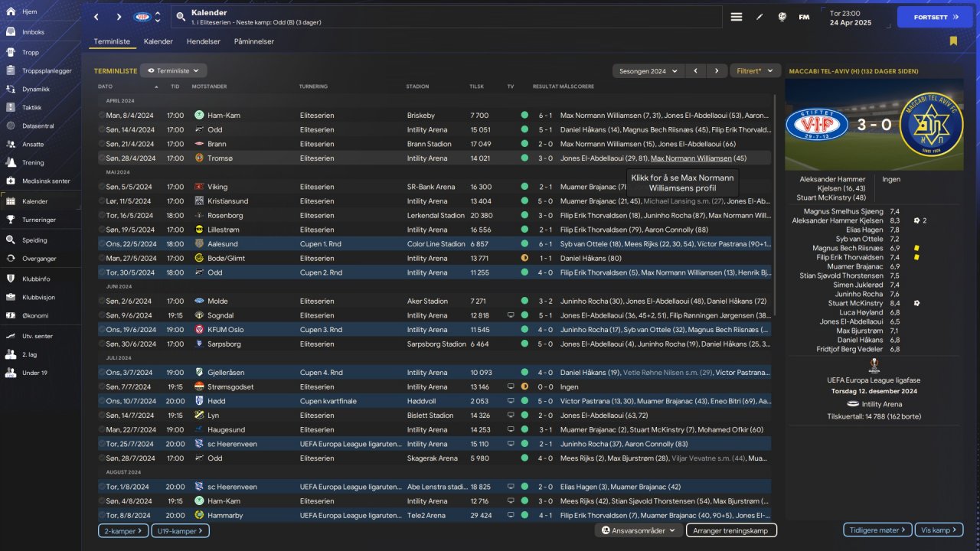Image resolution: width=980 pixels, height=551 pixels.
Task: Expand the Ansvarsområder dropdown
Action: pyautogui.click(x=639, y=530)
